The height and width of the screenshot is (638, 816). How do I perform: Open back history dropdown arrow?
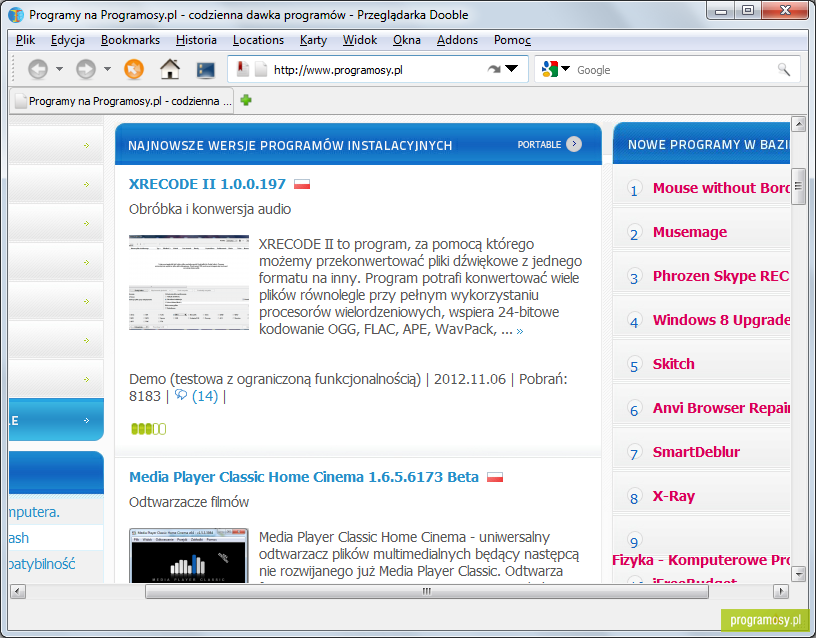click(59, 69)
